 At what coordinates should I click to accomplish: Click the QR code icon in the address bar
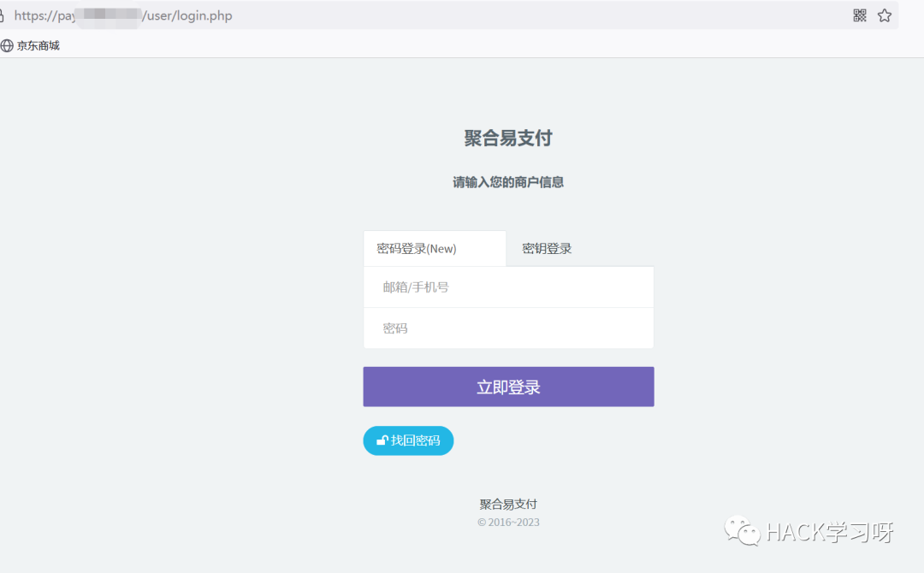859,15
